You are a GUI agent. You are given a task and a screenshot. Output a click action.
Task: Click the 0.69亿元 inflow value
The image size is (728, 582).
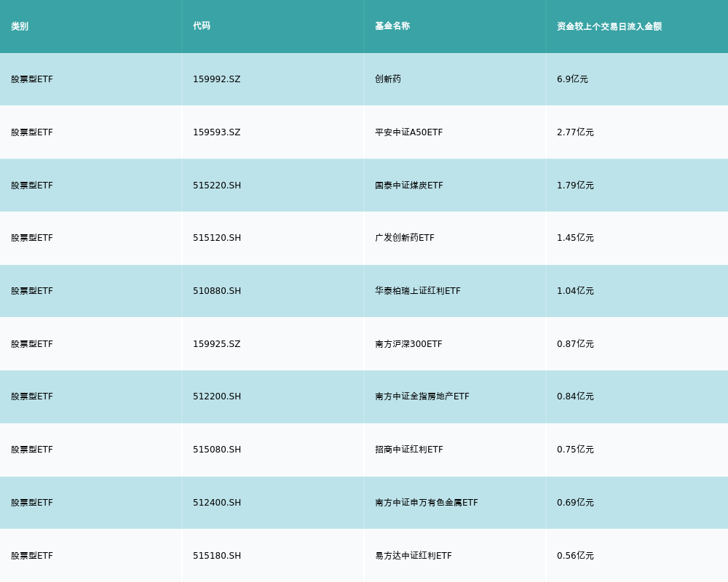(575, 503)
